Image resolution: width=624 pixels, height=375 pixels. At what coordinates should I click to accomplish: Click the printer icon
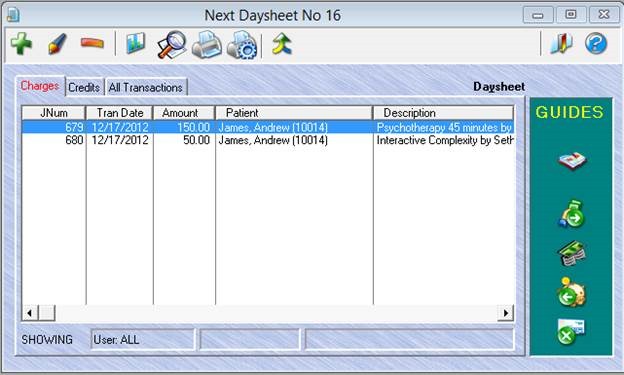click(x=207, y=45)
